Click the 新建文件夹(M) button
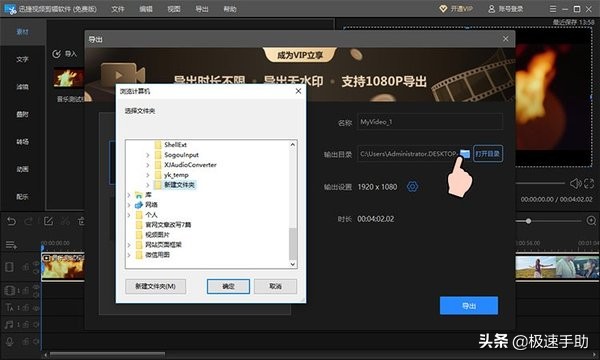This screenshot has height=360, width=600. point(155,286)
